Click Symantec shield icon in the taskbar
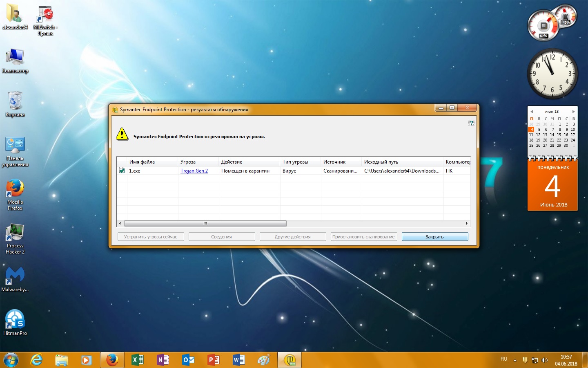This screenshot has height=368, width=588. 290,360
